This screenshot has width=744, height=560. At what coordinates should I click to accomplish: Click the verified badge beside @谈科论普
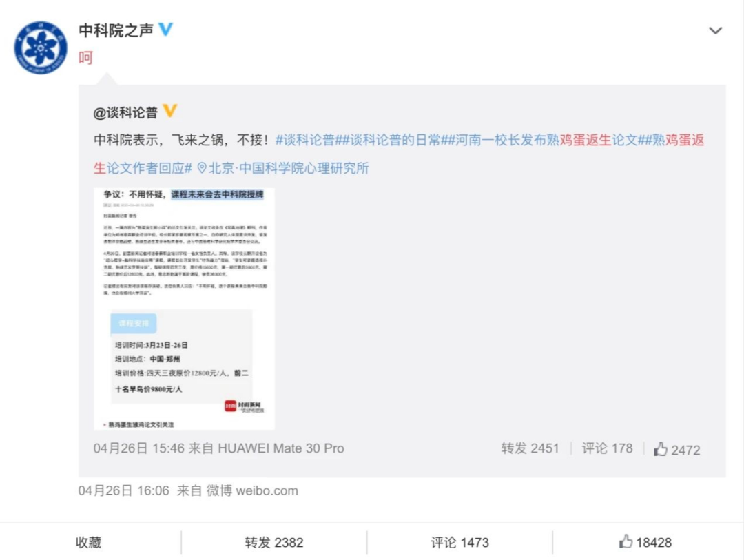[x=172, y=112]
